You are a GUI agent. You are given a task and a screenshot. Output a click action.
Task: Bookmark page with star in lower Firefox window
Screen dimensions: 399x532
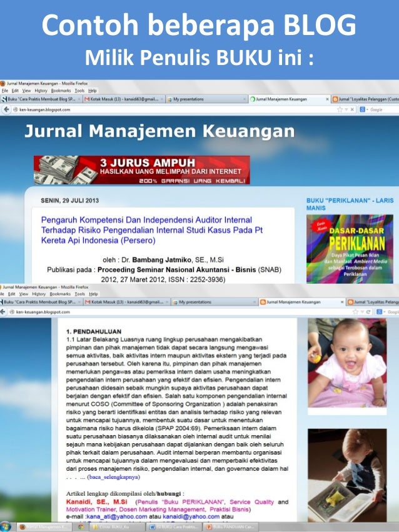356,312
